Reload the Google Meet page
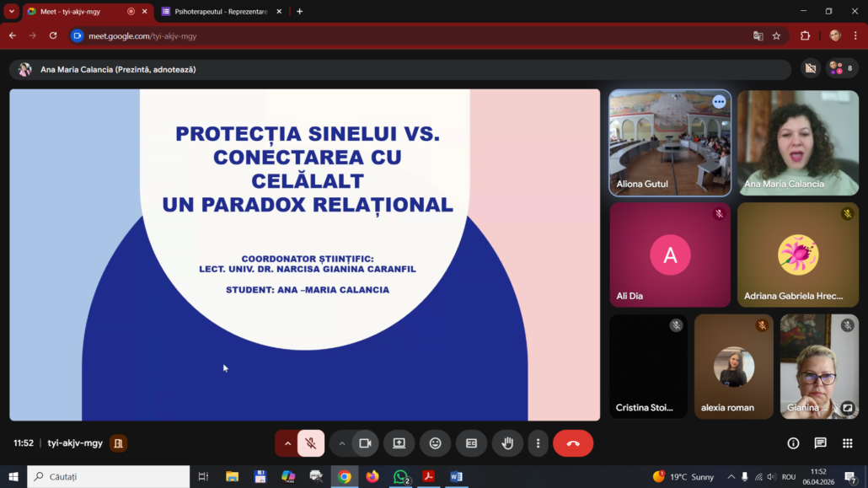Viewport: 868px width, 488px height. click(53, 36)
